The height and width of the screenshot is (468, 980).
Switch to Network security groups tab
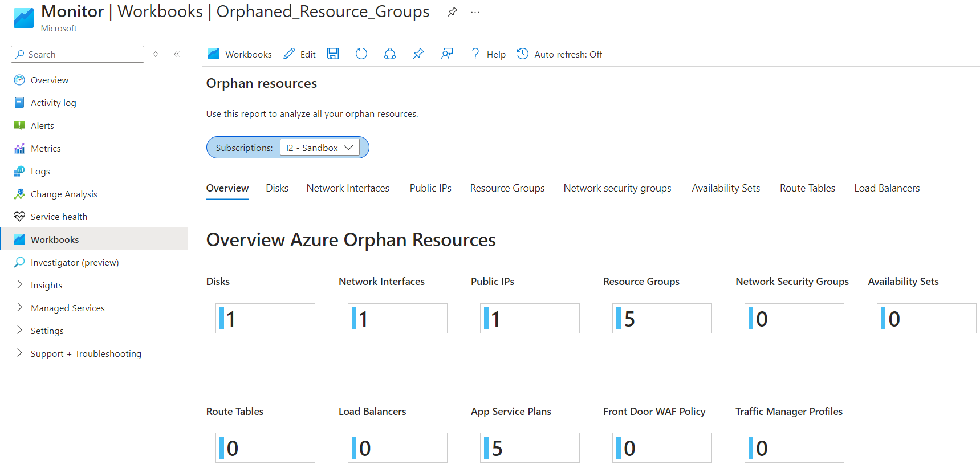click(617, 188)
